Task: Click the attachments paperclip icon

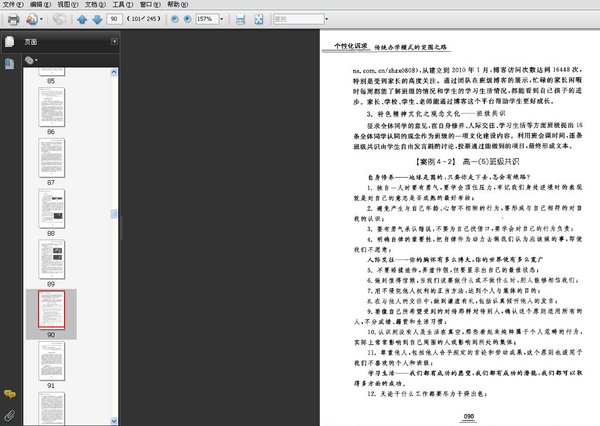Action: [10, 415]
